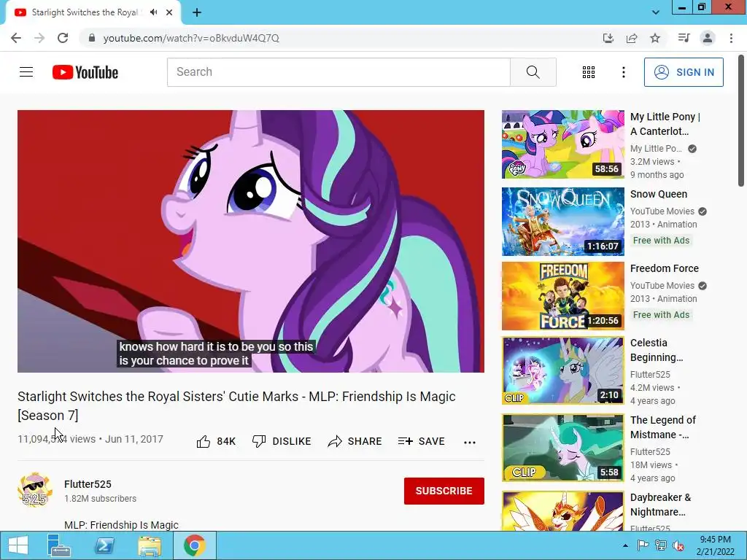Click Celestia Beginning title link

click(657, 350)
